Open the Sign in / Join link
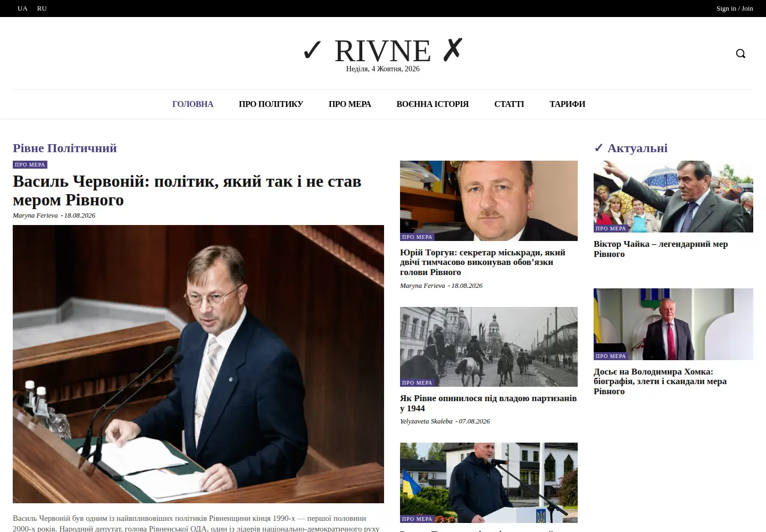This screenshot has width=766, height=532. pyautogui.click(x=735, y=9)
